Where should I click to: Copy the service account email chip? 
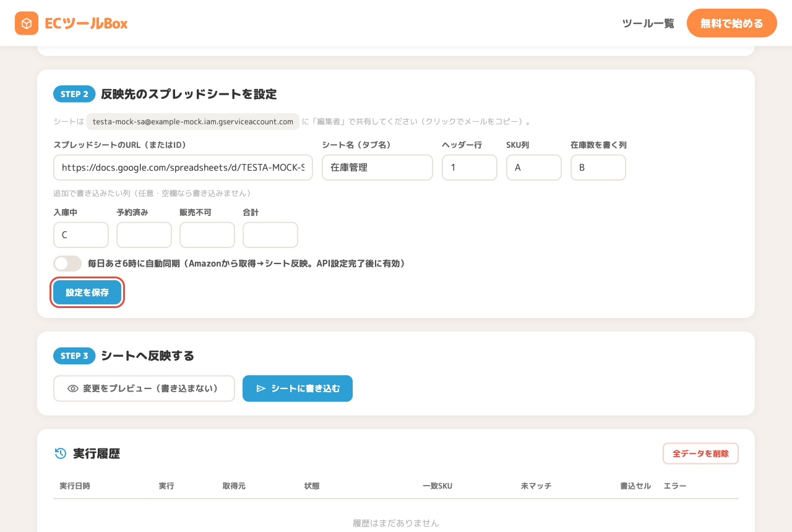click(x=193, y=121)
